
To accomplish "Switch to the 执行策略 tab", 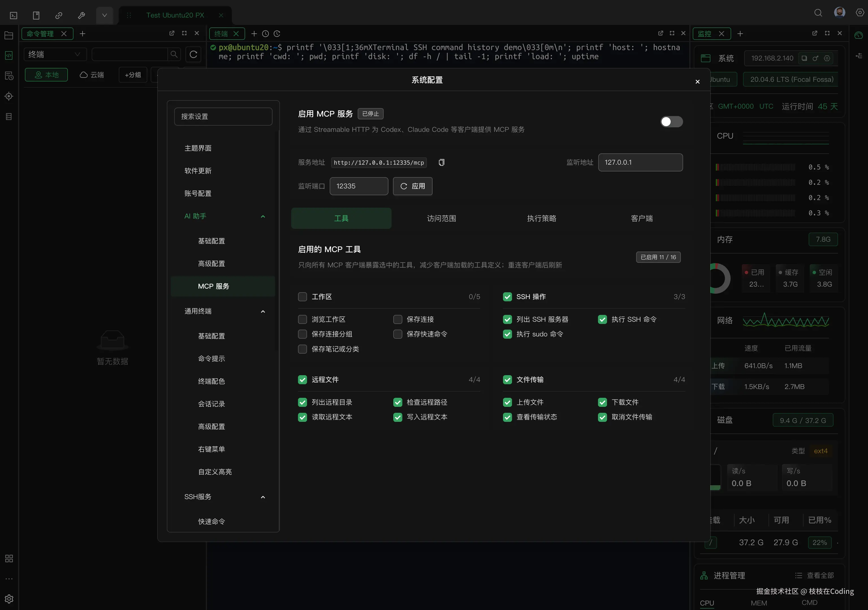I will tap(541, 218).
